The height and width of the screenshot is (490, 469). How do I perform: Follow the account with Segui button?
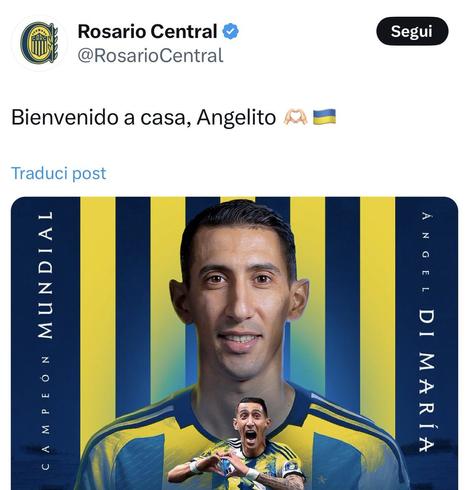(x=412, y=31)
